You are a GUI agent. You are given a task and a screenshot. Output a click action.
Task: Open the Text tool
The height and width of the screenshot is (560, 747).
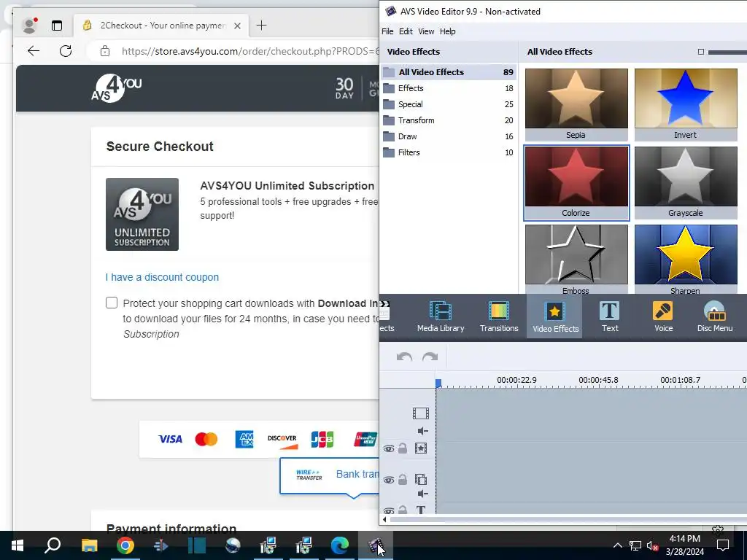tap(610, 316)
